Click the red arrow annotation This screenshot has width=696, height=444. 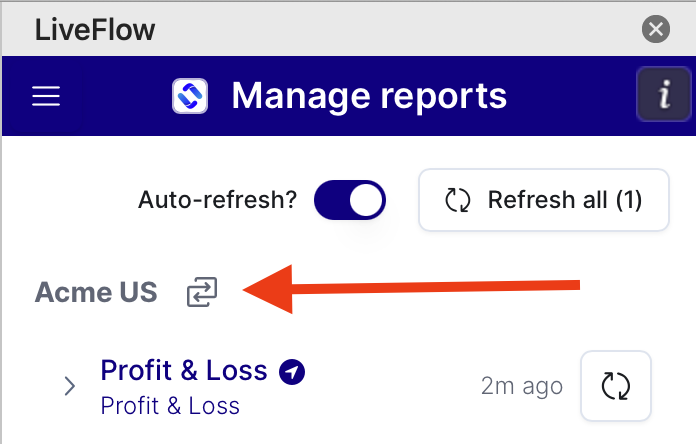coord(411,289)
